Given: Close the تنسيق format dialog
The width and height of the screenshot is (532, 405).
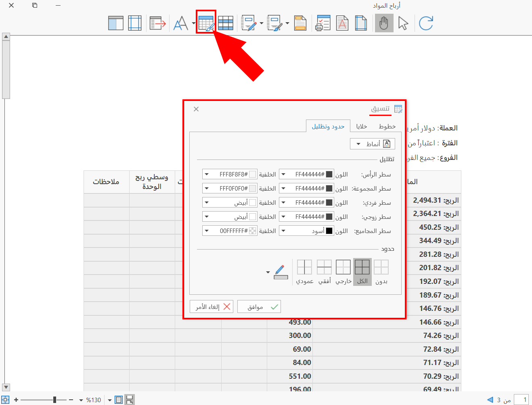Looking at the screenshot, I should click(x=196, y=109).
